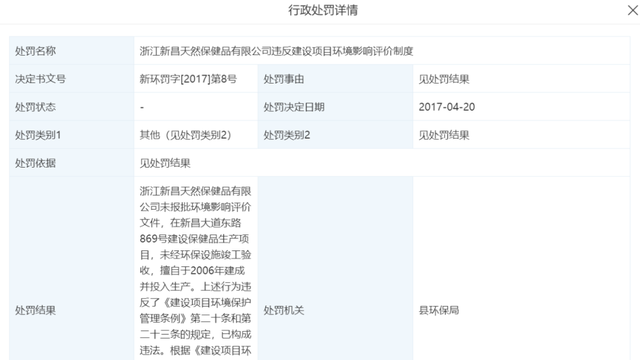Image resolution: width=640 pixels, height=360 pixels.
Task: Select the 浙江新昌天然保健品有限公司违反建设项目环境影响评价制度 text
Action: (276, 51)
